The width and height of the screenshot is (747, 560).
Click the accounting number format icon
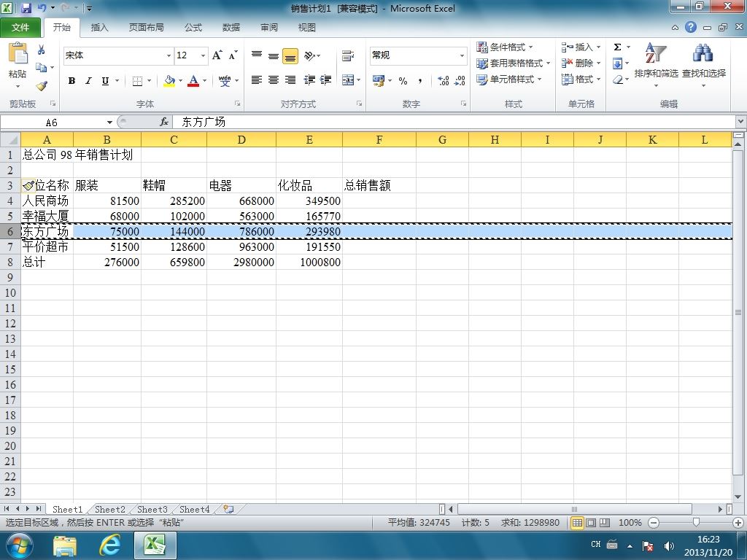tap(379, 80)
